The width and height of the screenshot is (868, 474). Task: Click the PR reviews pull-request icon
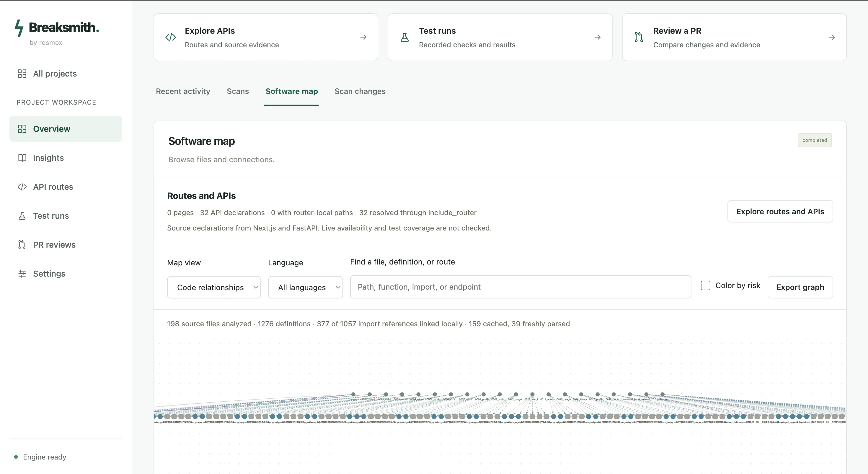coord(22,245)
